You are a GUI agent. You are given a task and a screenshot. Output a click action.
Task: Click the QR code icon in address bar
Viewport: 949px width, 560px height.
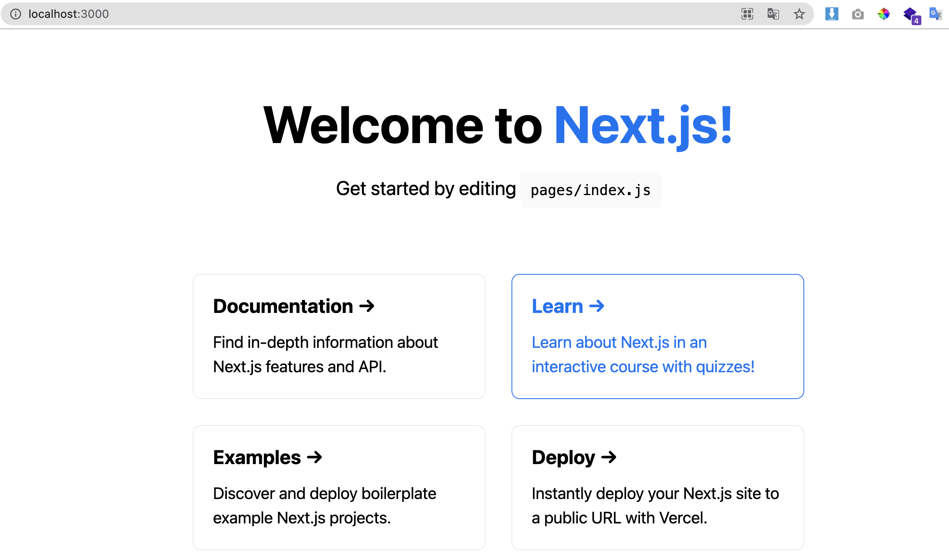pos(747,14)
